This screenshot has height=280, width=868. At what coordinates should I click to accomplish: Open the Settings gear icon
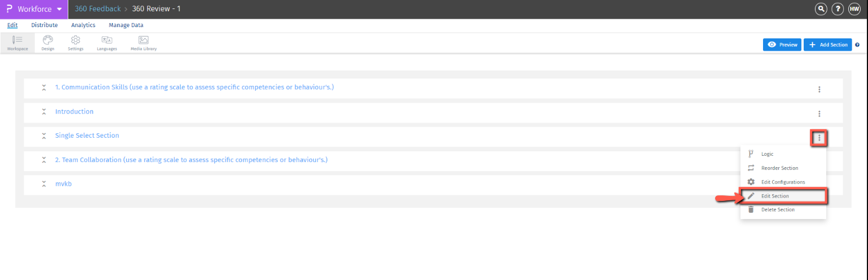click(76, 43)
